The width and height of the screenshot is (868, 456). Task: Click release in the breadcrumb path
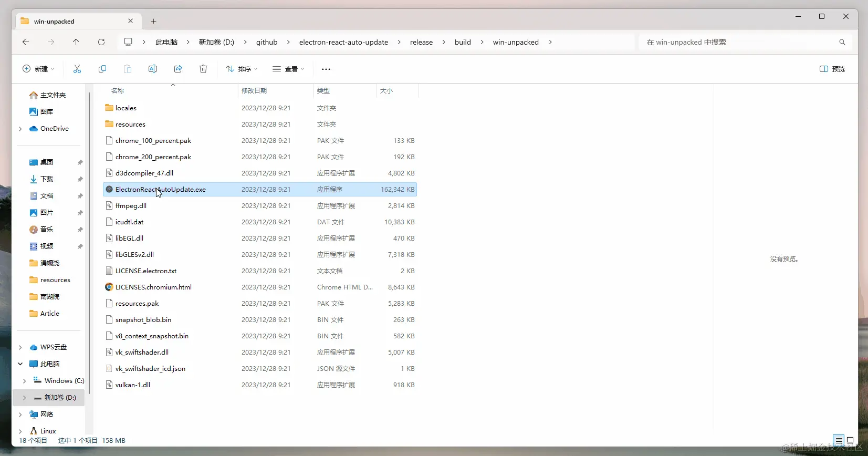point(421,42)
